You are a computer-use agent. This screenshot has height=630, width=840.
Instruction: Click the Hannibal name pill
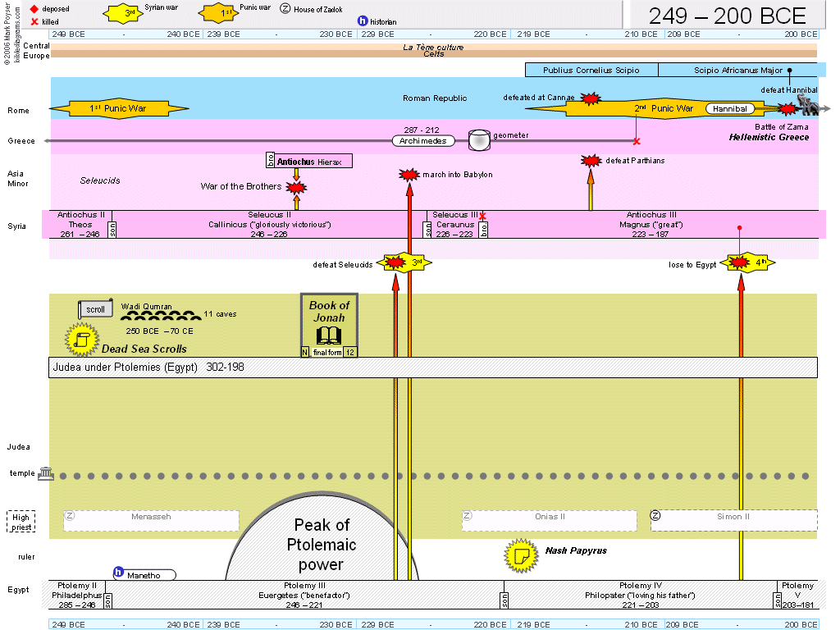coord(731,108)
